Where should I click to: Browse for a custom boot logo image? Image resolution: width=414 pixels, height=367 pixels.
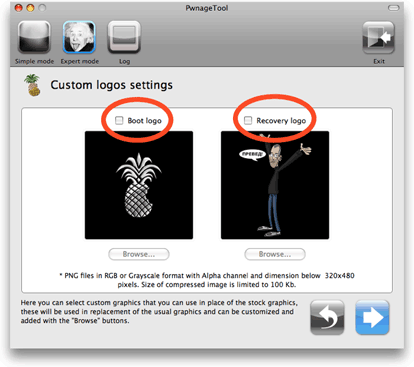pos(139,254)
